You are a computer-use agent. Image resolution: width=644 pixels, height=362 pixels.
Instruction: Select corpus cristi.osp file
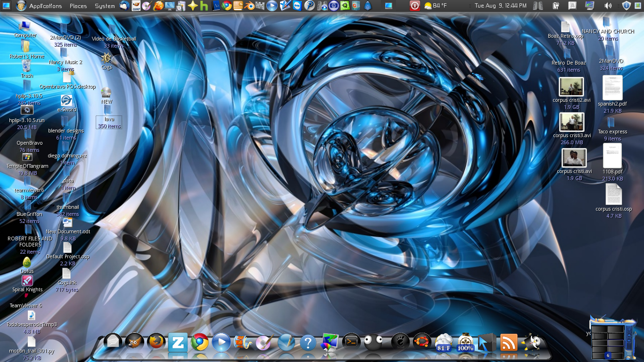613,201
